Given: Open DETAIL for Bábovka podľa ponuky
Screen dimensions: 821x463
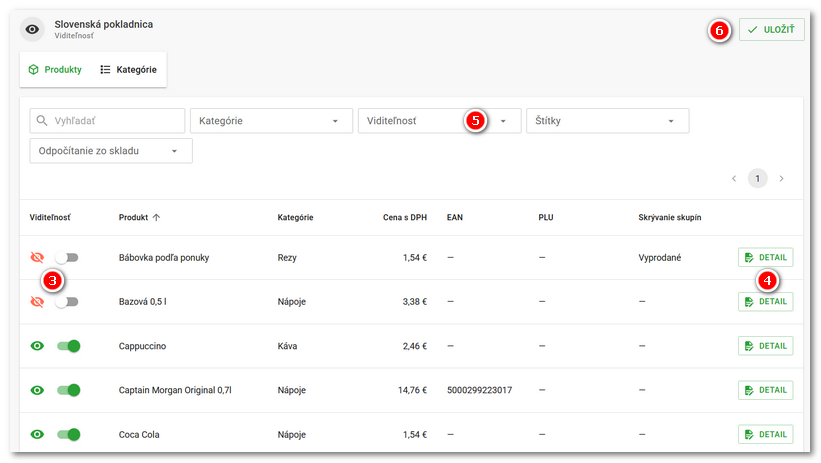Looking at the screenshot, I should [x=765, y=257].
